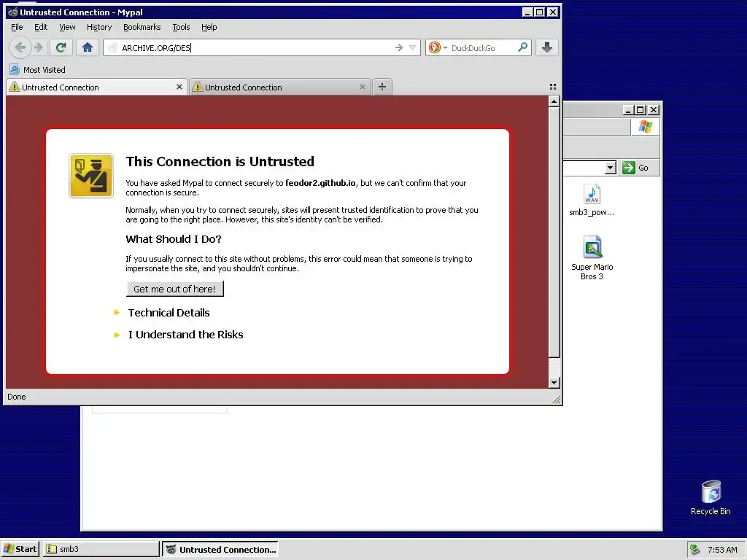Close the first Untrusted Connection tab
The image size is (747, 560).
pyautogui.click(x=179, y=87)
